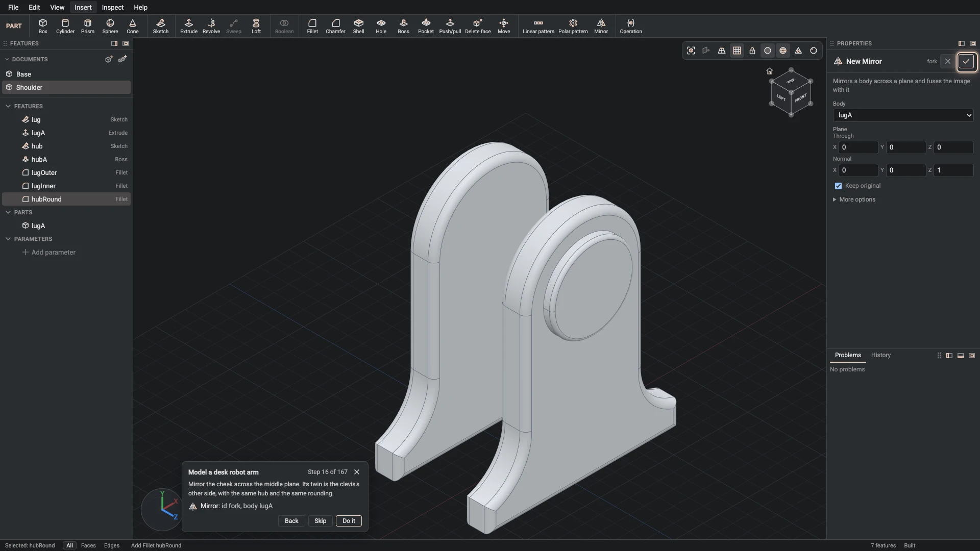Screen dimensions: 980x551
Task: Open the Hole tool
Action: tap(381, 26)
